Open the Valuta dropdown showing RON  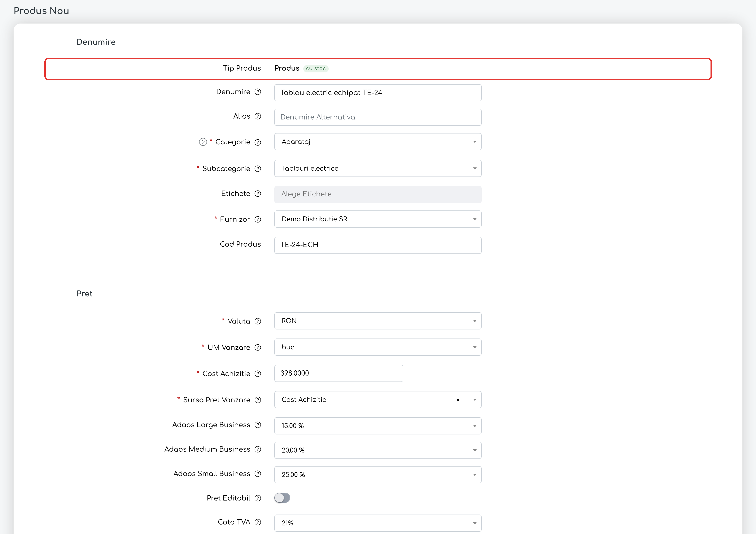378,321
